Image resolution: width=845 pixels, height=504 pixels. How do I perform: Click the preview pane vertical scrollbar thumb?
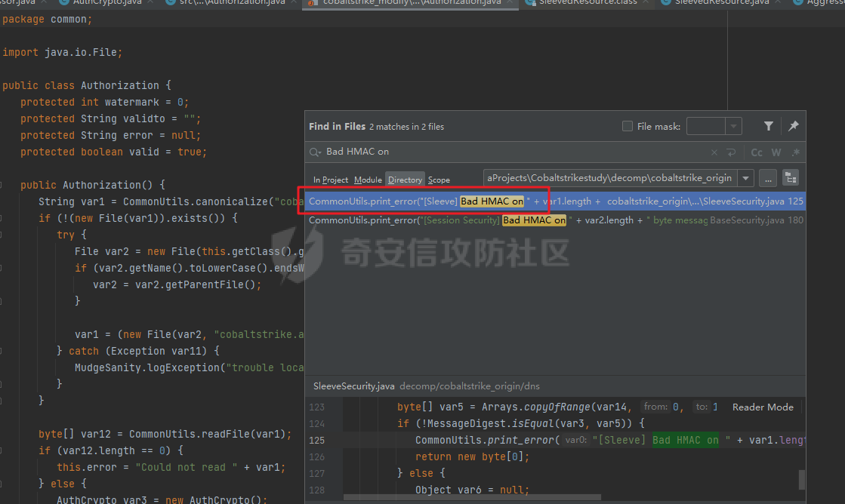click(802, 479)
